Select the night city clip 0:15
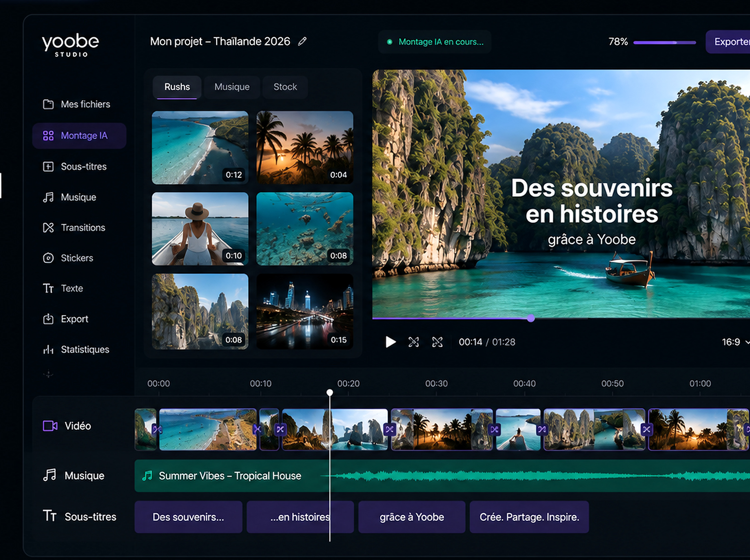This screenshot has width=750, height=560. point(305,311)
